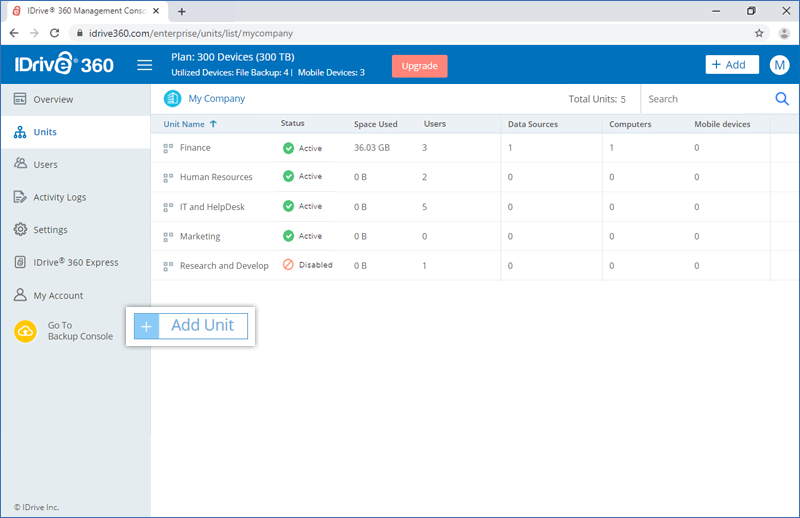Click the Human Resources unit grid icon
The height and width of the screenshot is (518, 800).
pyautogui.click(x=168, y=178)
